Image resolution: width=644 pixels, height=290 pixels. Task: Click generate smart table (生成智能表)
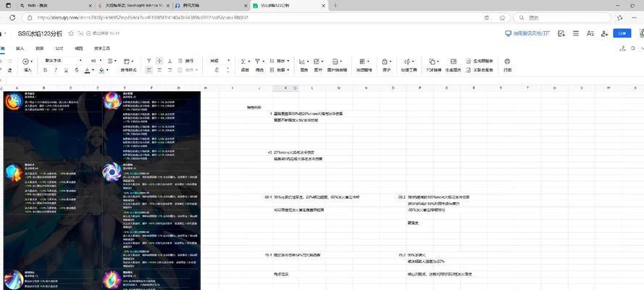click(480, 61)
